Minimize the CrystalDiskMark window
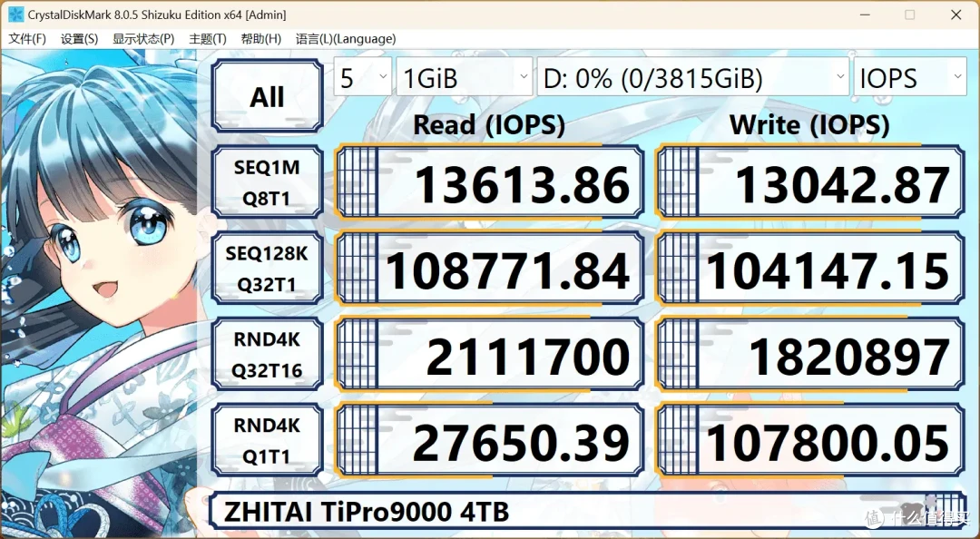The width and height of the screenshot is (980, 539). pos(865,15)
